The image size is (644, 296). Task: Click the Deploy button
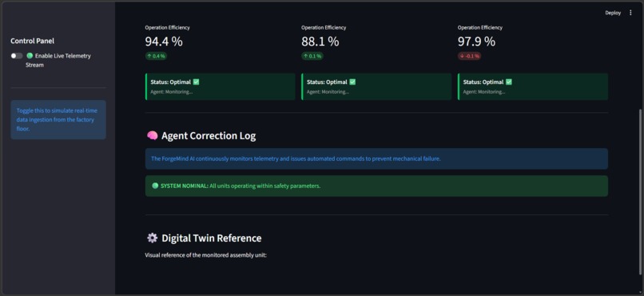(613, 13)
